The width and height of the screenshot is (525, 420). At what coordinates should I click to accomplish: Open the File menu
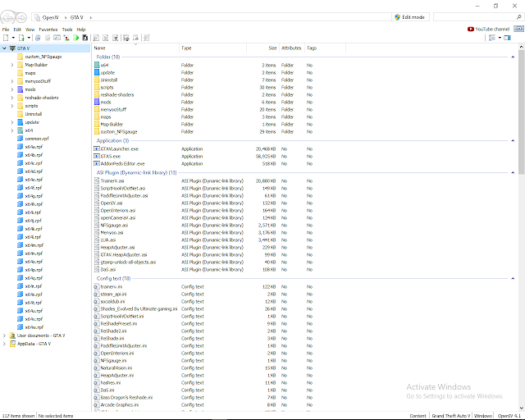[x=6, y=30]
